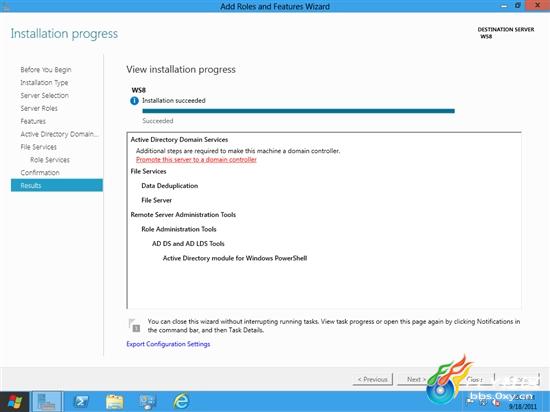Click Promote this server to a domain controller
Viewport: 550px width, 412px height.
[x=196, y=160]
